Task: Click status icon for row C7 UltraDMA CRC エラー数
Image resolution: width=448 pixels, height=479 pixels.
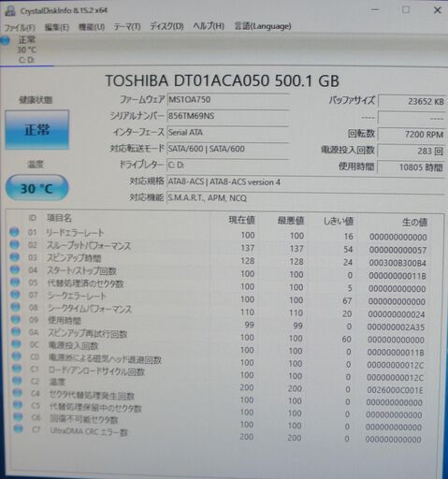Action: (x=19, y=429)
